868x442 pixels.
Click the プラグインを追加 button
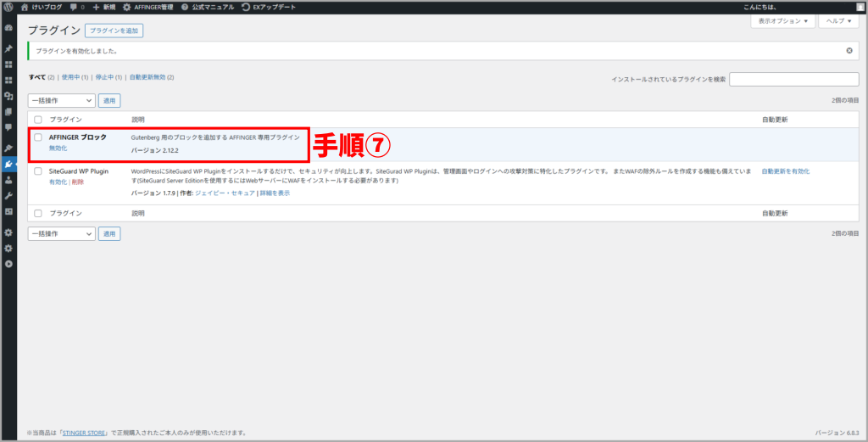tap(114, 31)
